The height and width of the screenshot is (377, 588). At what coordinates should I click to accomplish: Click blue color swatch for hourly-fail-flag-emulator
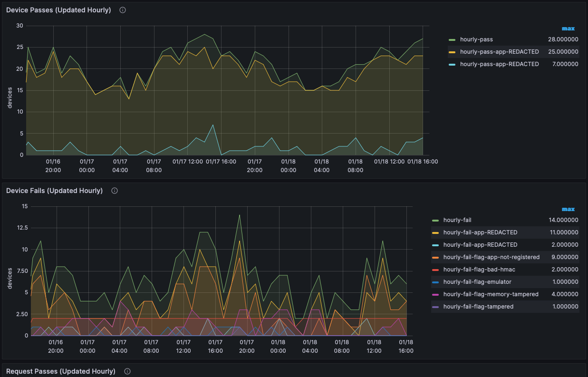[435, 282]
